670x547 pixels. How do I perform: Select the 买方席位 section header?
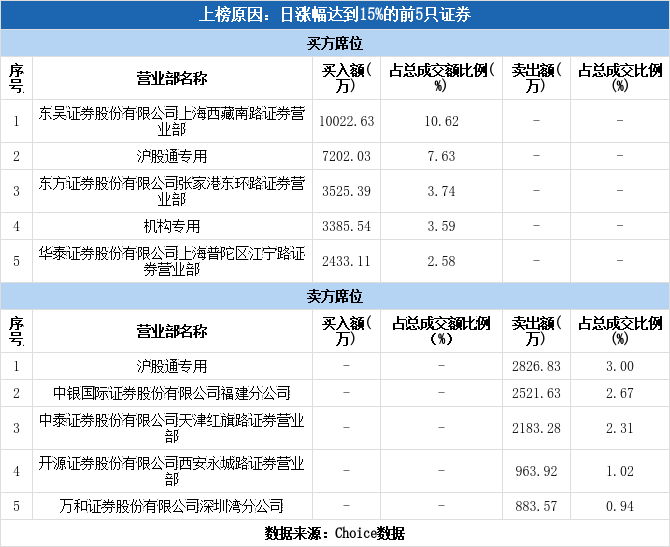click(335, 44)
